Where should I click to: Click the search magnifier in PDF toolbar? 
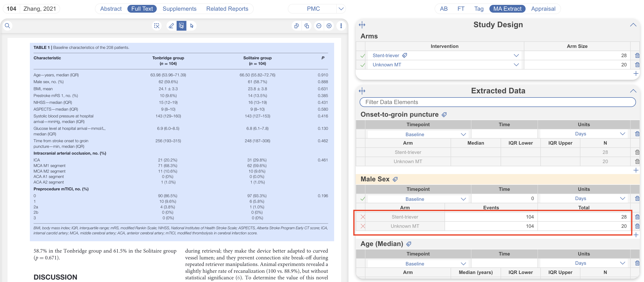(8, 26)
